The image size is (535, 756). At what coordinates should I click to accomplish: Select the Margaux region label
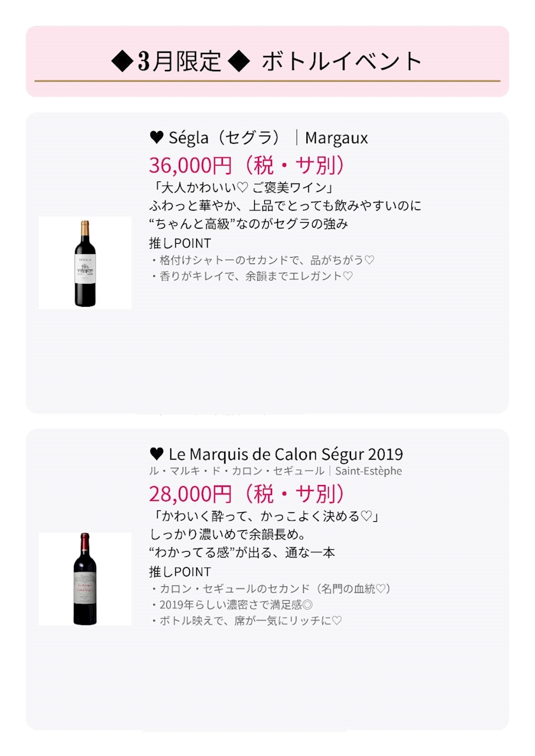336,137
